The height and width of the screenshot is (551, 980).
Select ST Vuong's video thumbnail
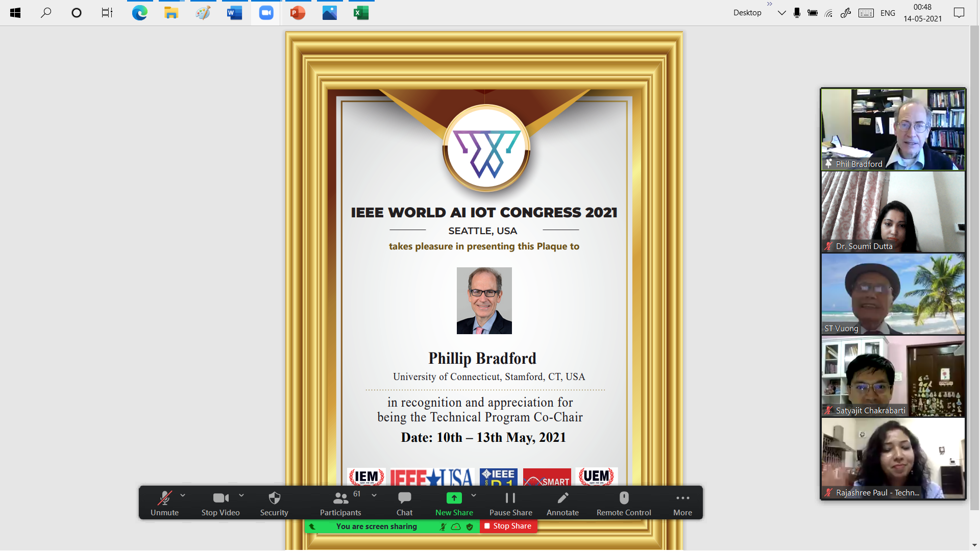[x=893, y=294]
